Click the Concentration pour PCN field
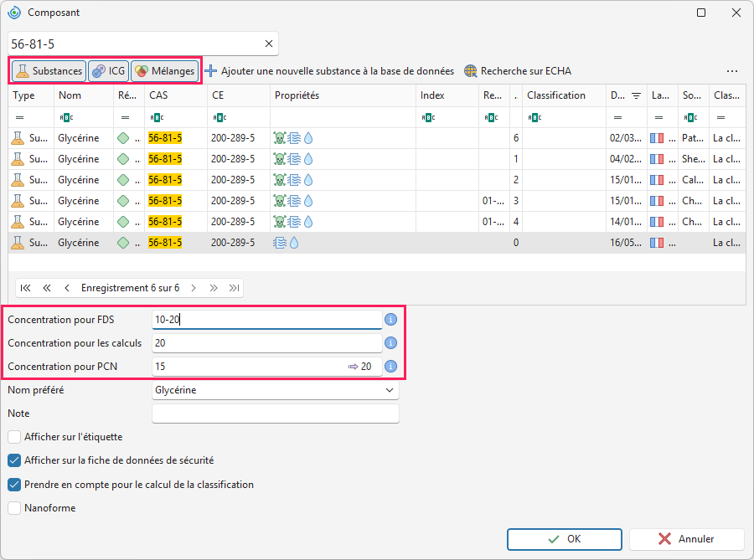The width and height of the screenshot is (754, 560). 267,367
